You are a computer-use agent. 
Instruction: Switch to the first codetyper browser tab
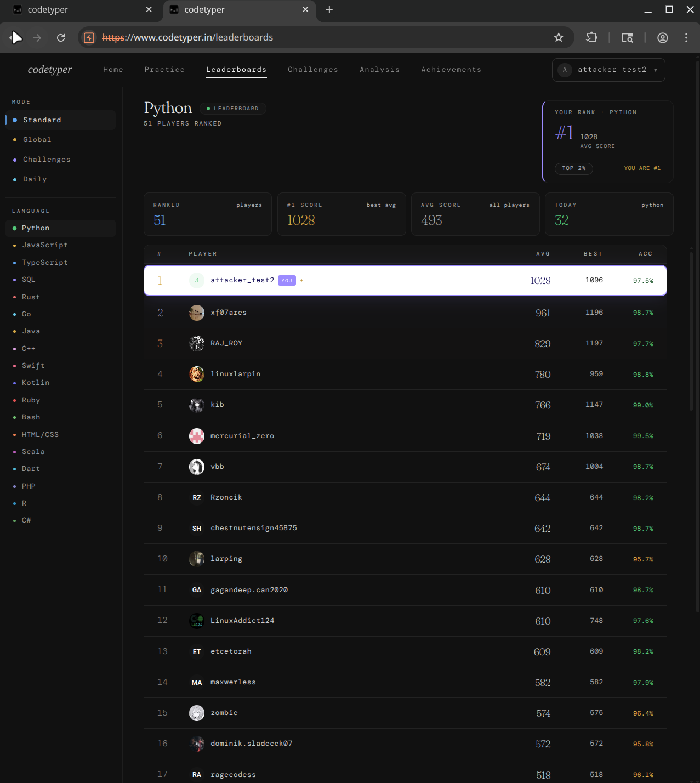click(82, 10)
